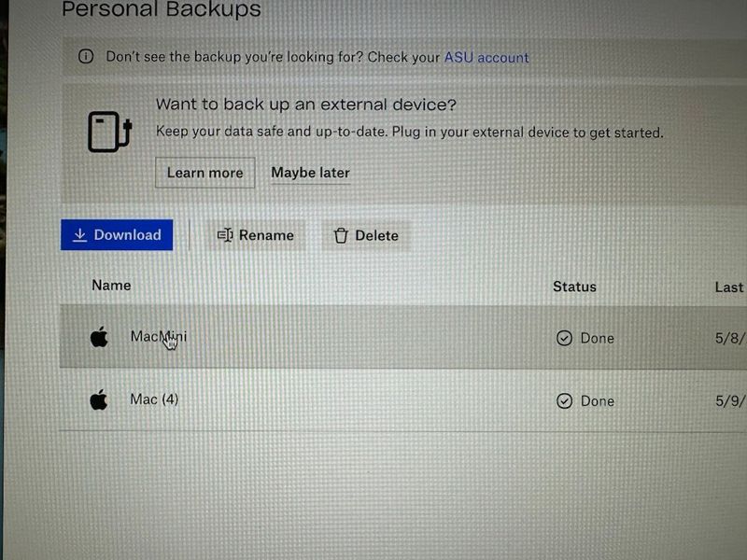747x560 pixels.
Task: Click the trash can icon
Action: pyautogui.click(x=341, y=236)
